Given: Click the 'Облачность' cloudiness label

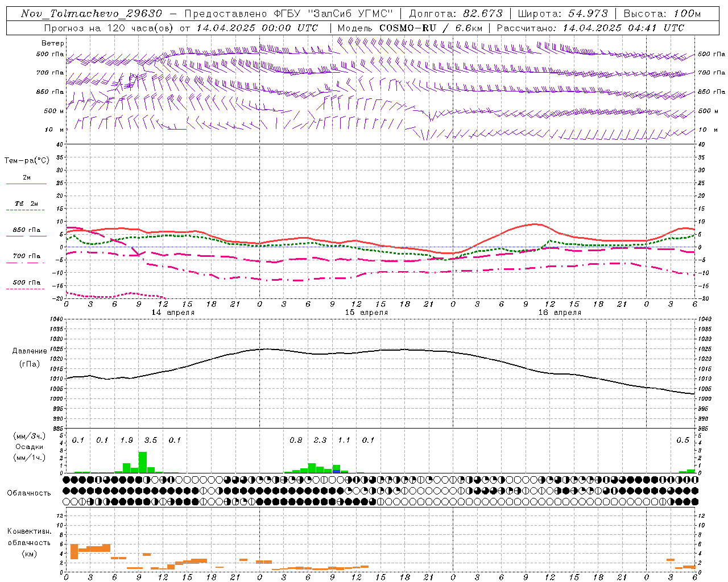Looking at the screenshot, I should pos(29,493).
